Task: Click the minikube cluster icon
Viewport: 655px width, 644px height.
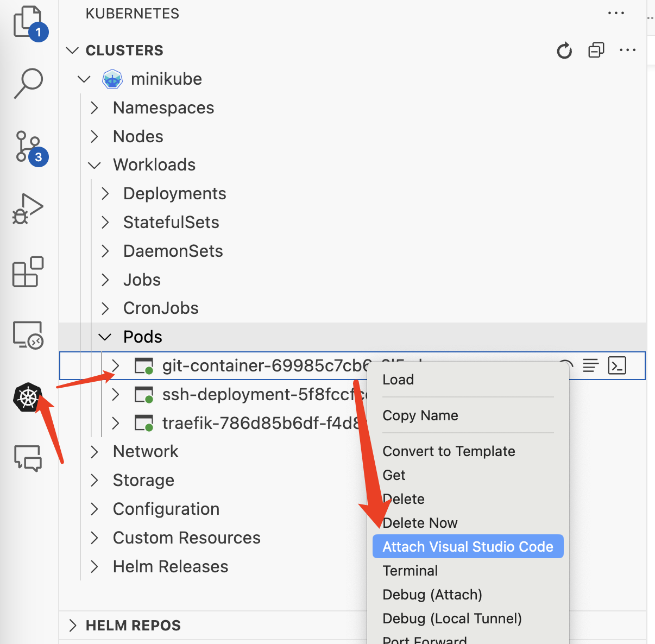Action: point(112,79)
